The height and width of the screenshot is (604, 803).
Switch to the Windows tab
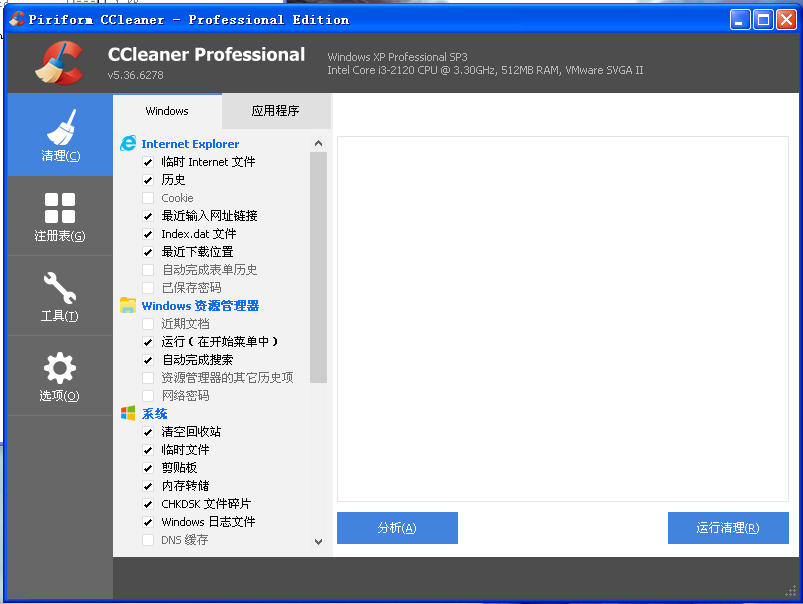coord(167,111)
